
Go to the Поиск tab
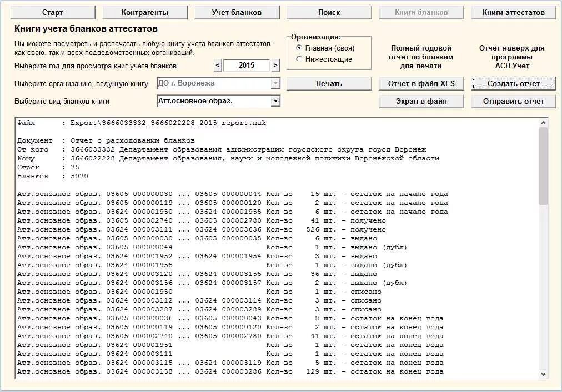[x=329, y=13]
